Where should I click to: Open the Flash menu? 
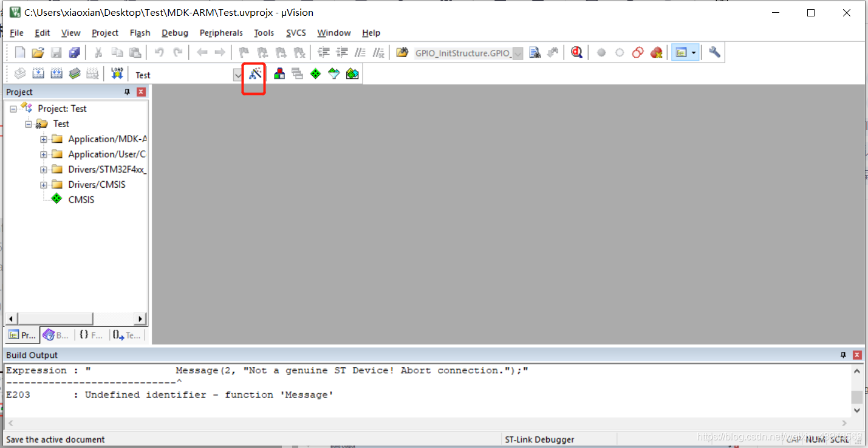click(x=140, y=33)
